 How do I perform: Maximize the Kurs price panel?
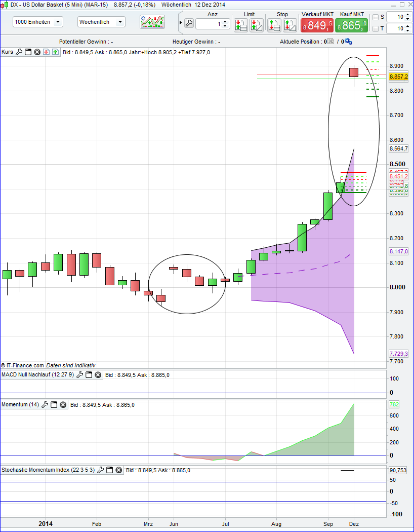point(28,52)
